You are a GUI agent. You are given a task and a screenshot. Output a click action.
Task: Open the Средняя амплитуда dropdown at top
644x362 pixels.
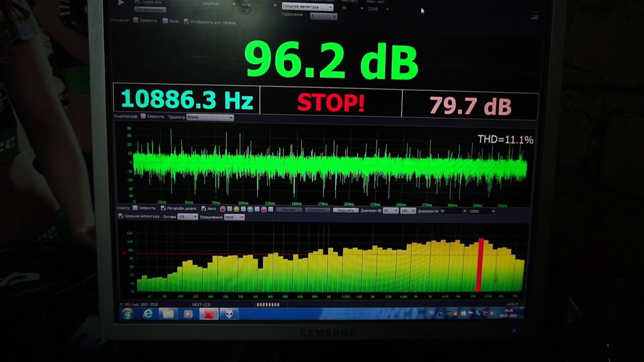307,7
